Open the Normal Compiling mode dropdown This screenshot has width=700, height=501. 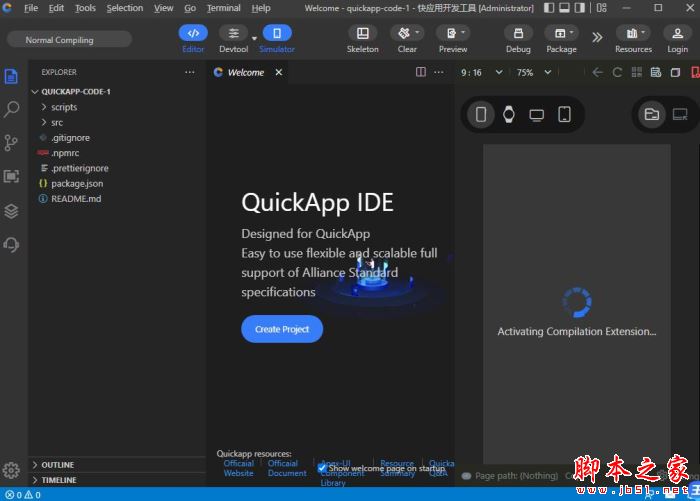tap(69, 40)
